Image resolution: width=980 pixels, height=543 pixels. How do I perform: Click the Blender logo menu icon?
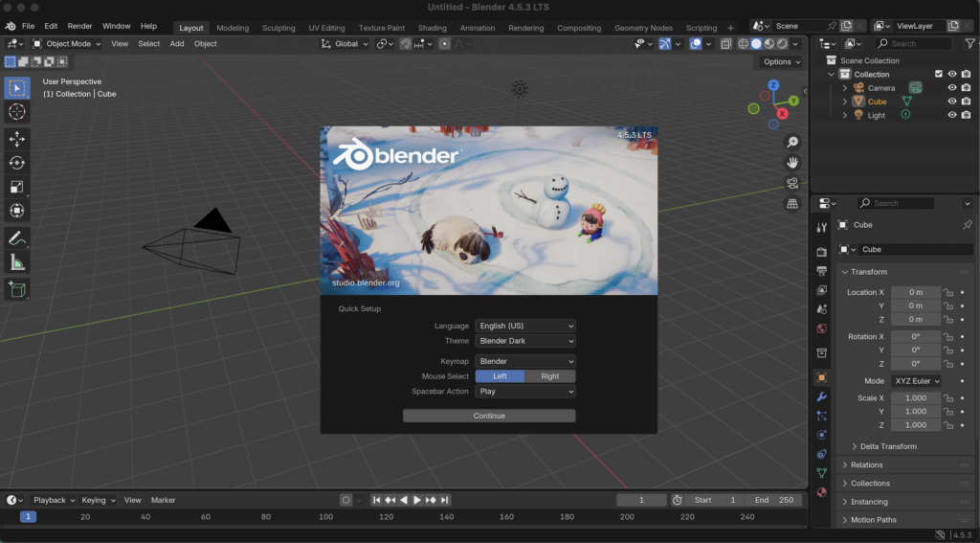[11, 26]
